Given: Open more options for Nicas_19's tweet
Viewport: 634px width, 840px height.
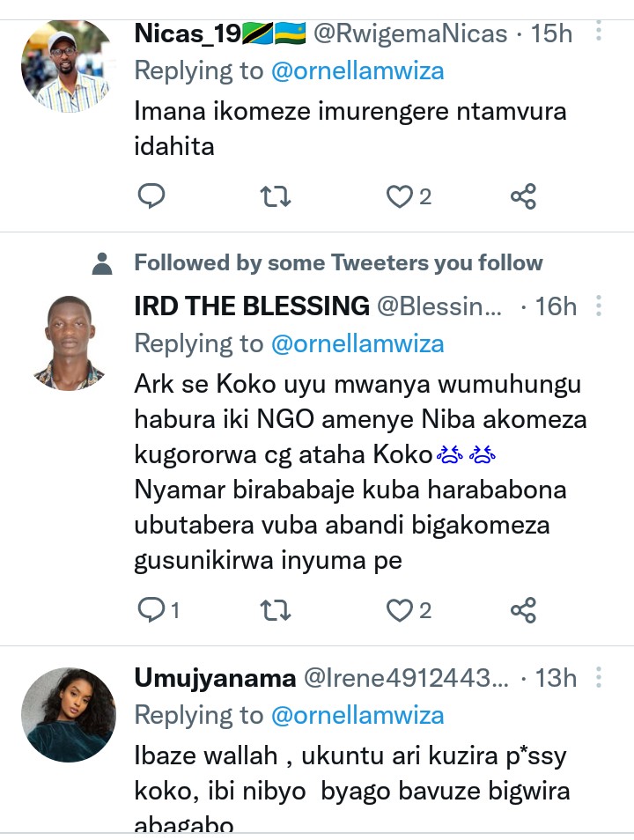Looking at the screenshot, I should pos(599,33).
